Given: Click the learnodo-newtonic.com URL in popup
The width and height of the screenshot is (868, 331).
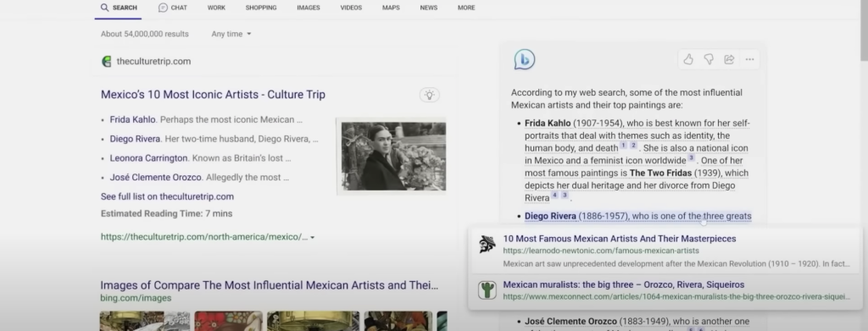Looking at the screenshot, I should [x=601, y=251].
